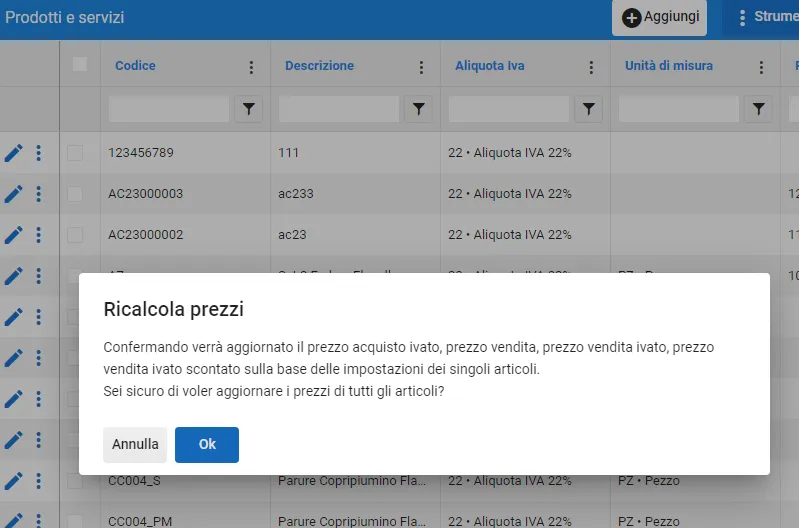
Task: Select the description cell ac233
Action: point(355,194)
